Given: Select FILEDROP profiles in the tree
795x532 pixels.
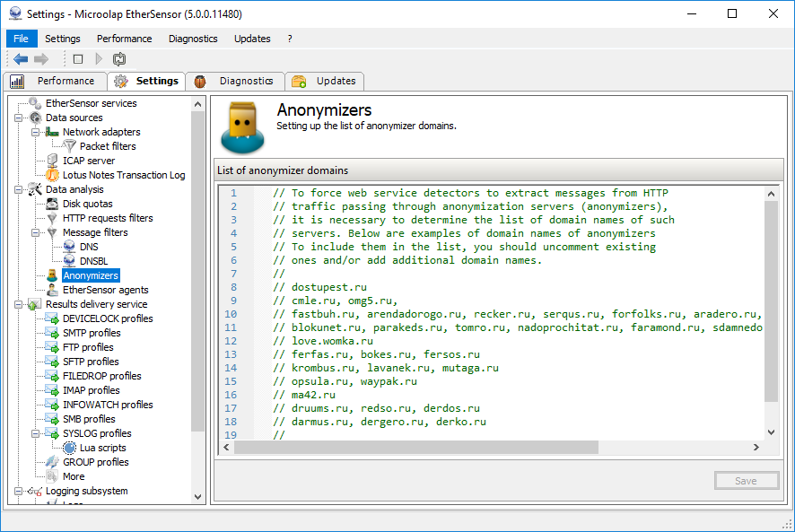Looking at the screenshot, I should click(x=102, y=376).
